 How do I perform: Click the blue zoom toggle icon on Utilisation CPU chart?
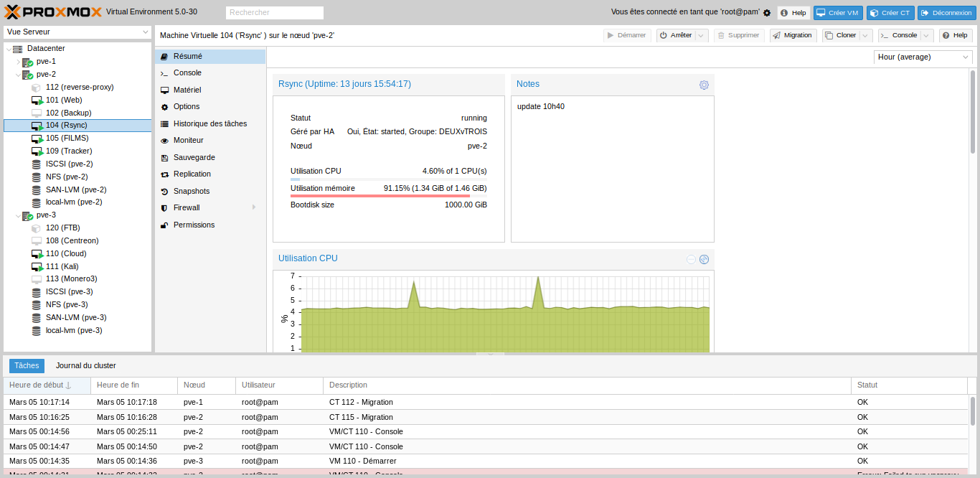tap(704, 259)
